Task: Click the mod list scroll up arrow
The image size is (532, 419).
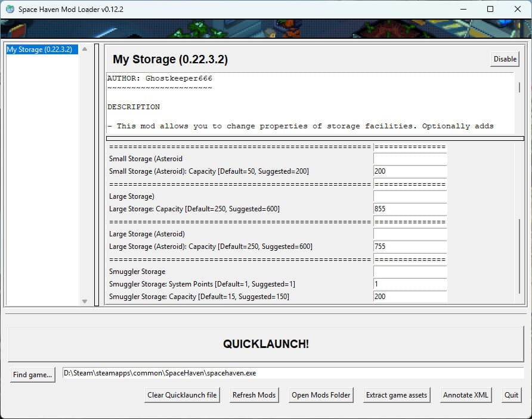Action: pyautogui.click(x=85, y=49)
